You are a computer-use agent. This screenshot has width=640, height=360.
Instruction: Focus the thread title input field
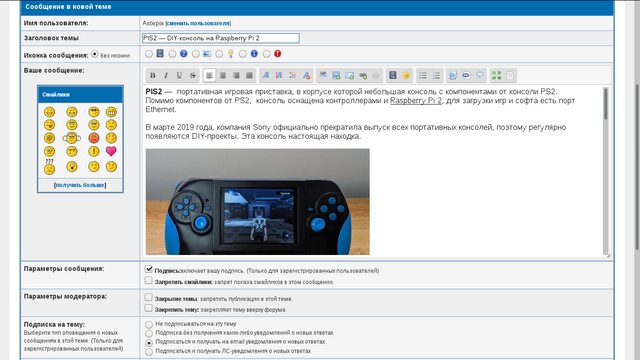click(221, 38)
